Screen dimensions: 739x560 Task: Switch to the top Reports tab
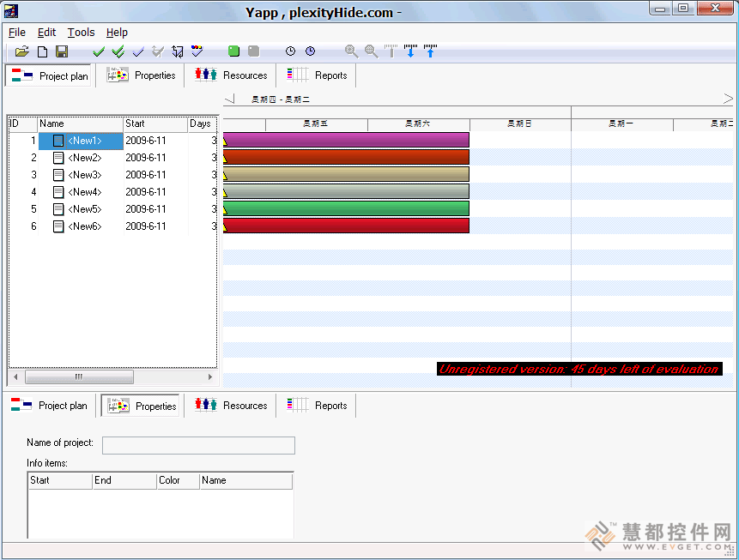tap(317, 75)
